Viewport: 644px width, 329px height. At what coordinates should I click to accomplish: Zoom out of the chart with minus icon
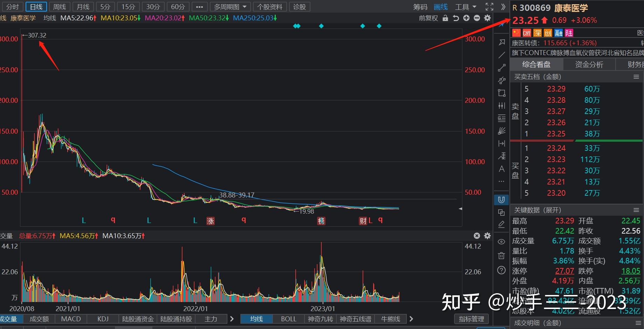pyautogui.click(x=477, y=18)
